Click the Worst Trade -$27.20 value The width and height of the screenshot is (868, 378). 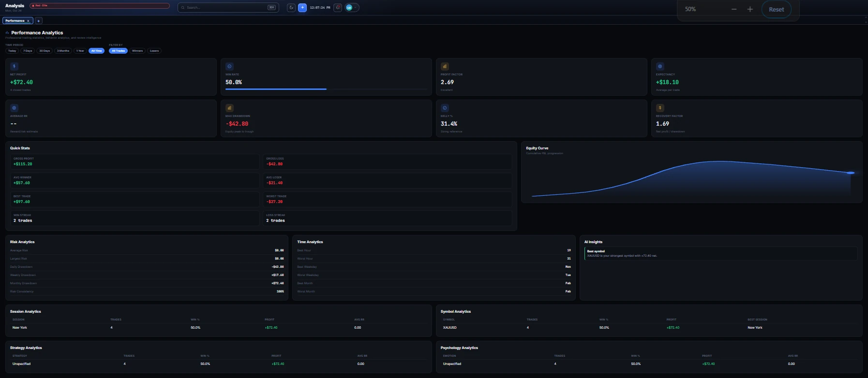coord(274,202)
